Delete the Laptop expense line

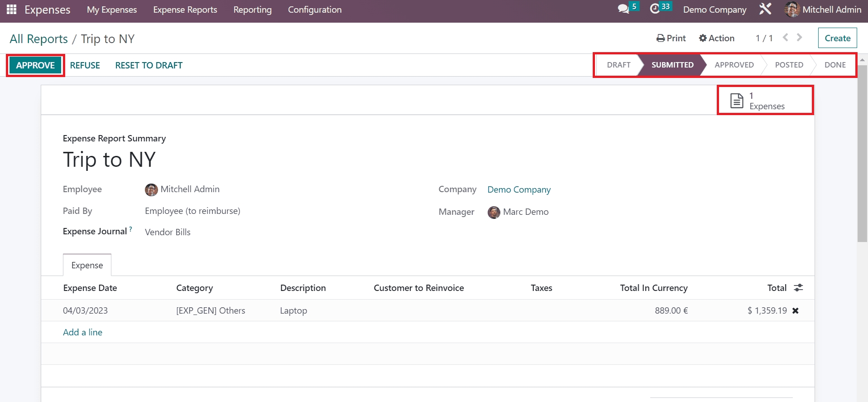(796, 311)
